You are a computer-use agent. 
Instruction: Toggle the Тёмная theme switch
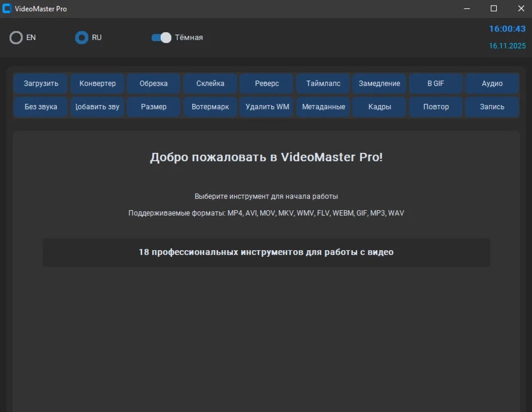coord(161,38)
